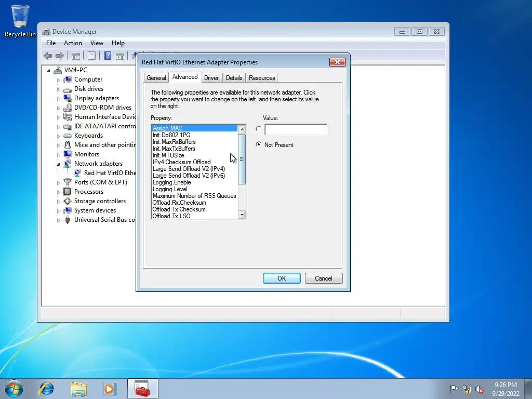Click the OK button
The height and width of the screenshot is (399, 532).
(x=282, y=278)
